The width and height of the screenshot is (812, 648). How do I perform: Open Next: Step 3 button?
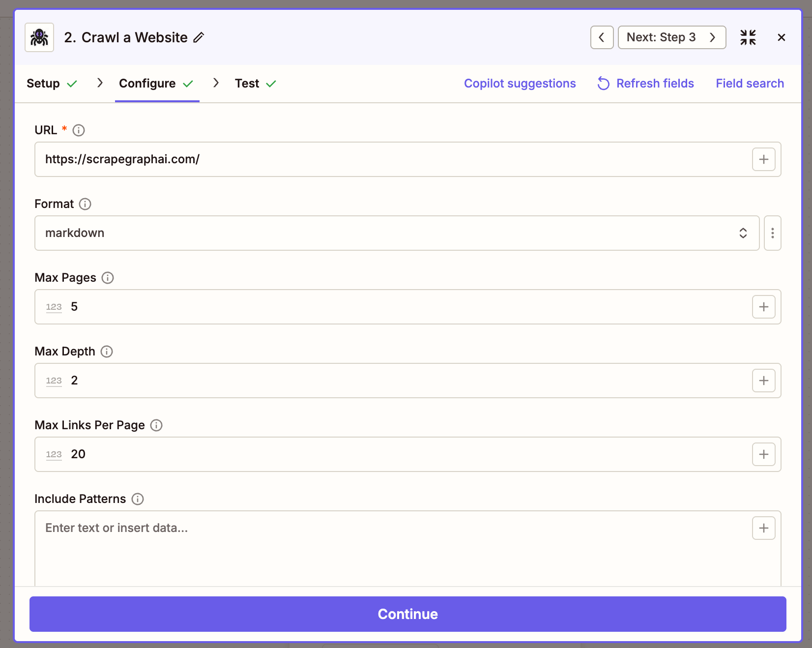[x=671, y=37]
